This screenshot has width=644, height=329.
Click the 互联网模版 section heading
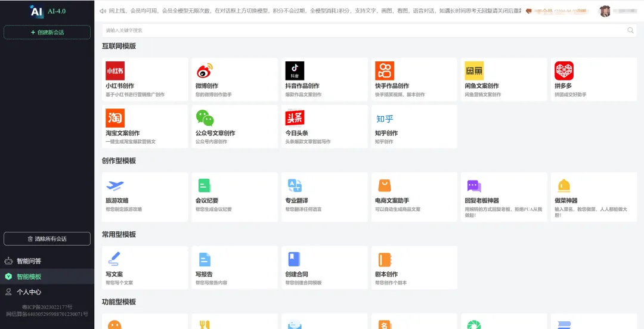[x=119, y=46]
